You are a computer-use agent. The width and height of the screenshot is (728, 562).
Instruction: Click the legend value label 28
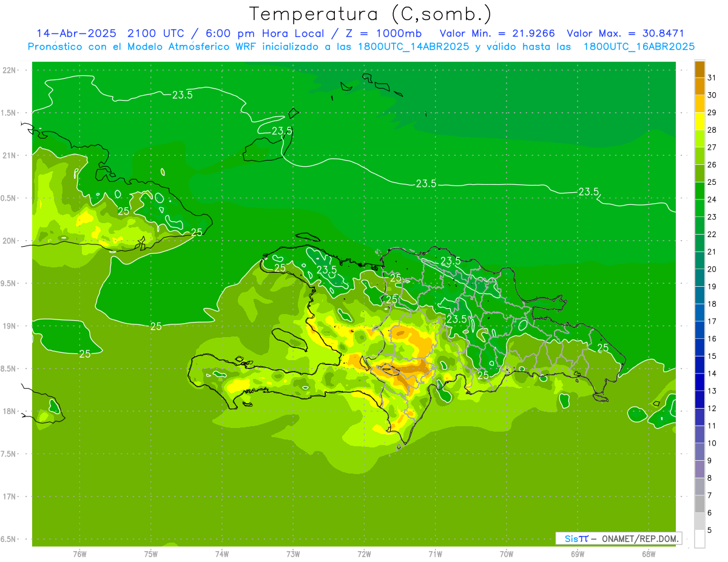tap(712, 130)
